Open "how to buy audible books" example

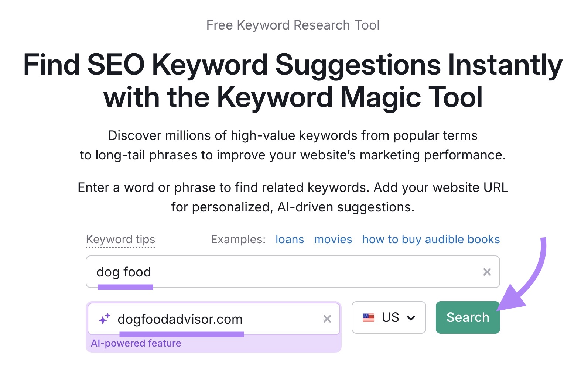coord(431,239)
